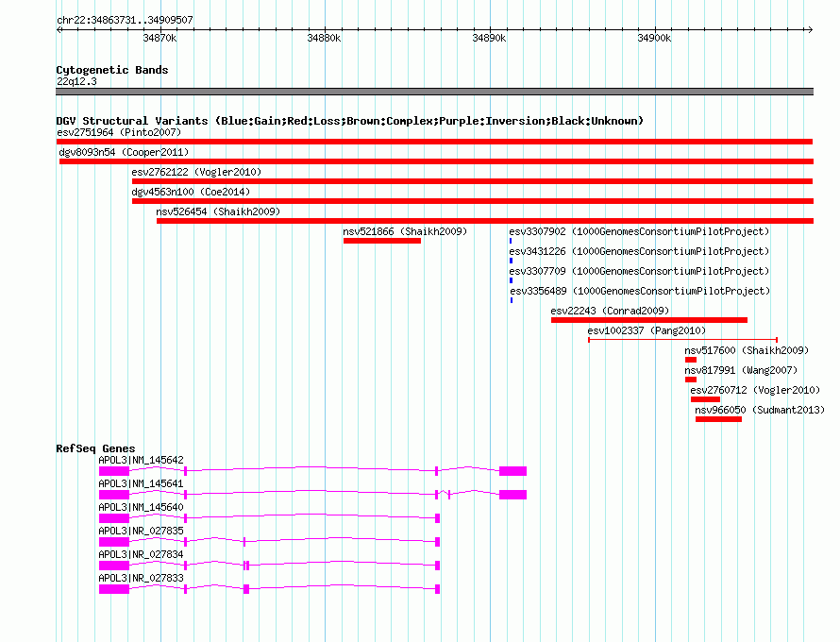Click the right arrow of the ruler
Screen dimensions: 840x642
810,29
